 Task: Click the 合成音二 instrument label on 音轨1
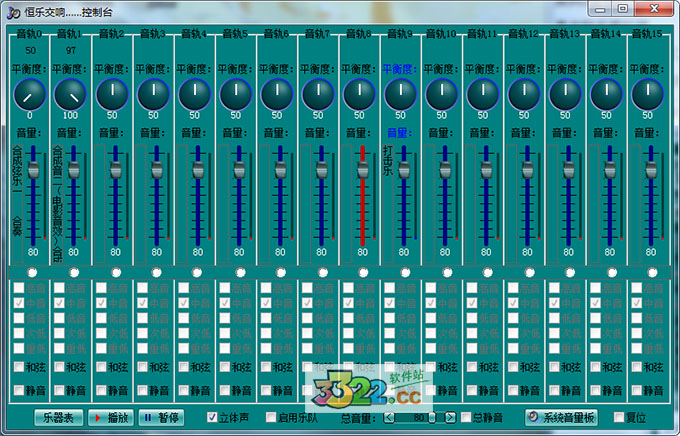pyautogui.click(x=58, y=204)
